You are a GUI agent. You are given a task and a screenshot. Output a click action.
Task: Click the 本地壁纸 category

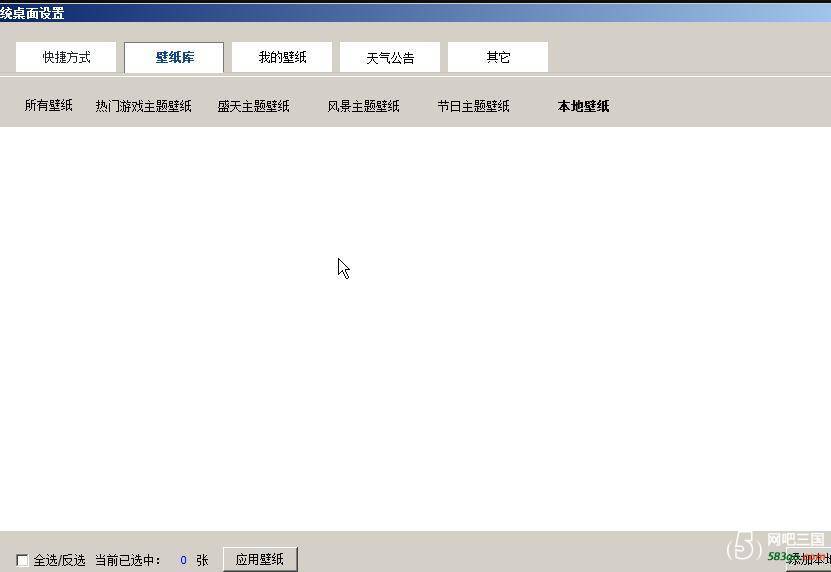[583, 106]
